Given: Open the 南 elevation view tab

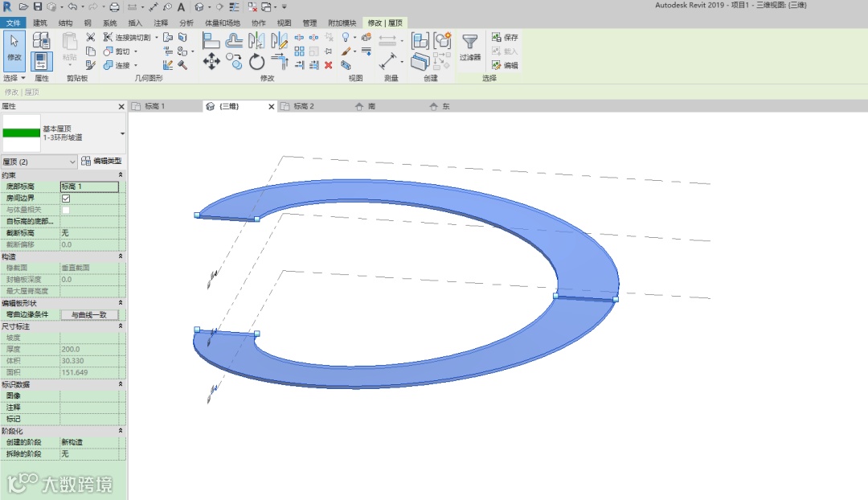Looking at the screenshot, I should click(x=371, y=106).
